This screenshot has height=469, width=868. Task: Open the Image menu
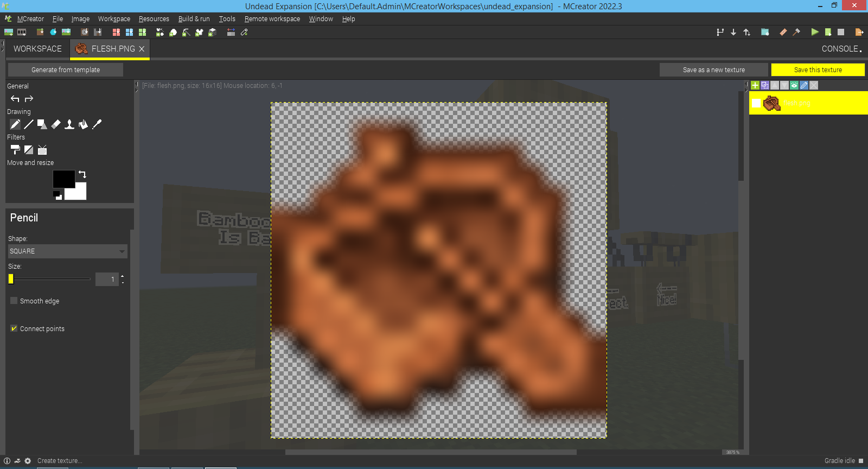pos(80,19)
